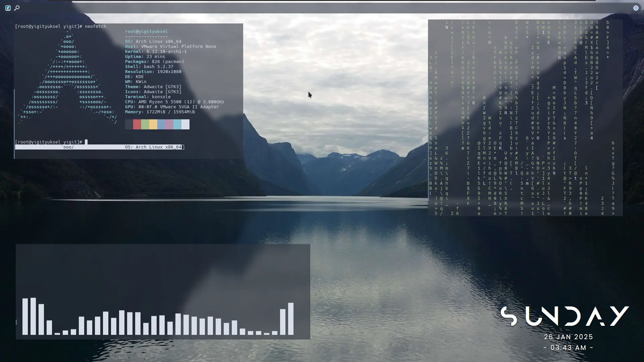The image size is (644, 362).
Task: Click the "DE: KDE" line
Action: [x=135, y=77]
